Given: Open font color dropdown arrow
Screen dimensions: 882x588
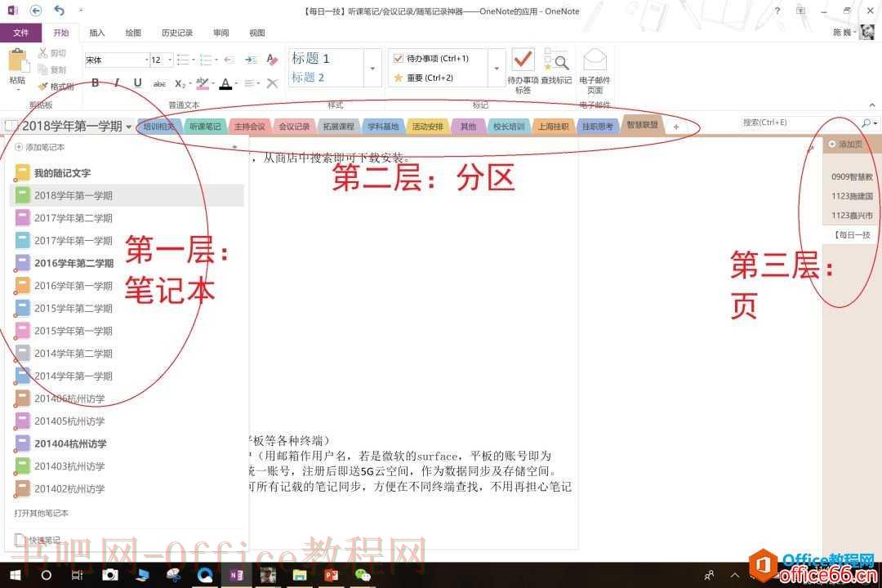Looking at the screenshot, I should tap(236, 84).
